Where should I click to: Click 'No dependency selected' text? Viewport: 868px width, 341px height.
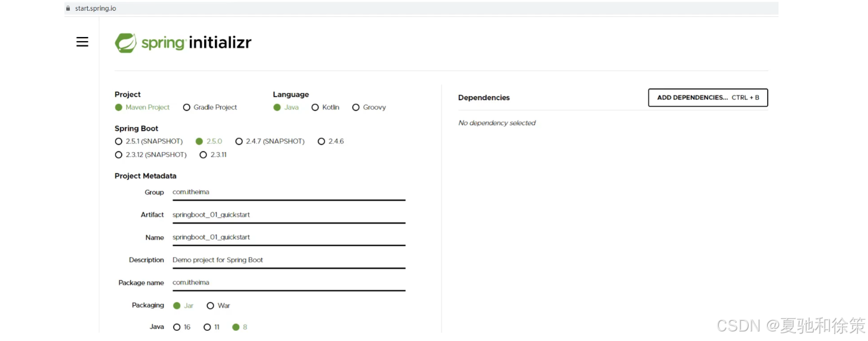coord(497,123)
